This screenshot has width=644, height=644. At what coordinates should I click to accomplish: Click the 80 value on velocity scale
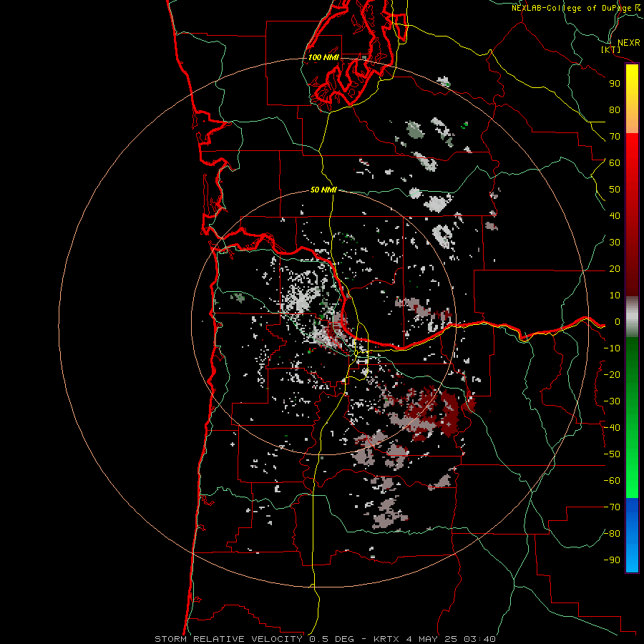[x=615, y=109]
